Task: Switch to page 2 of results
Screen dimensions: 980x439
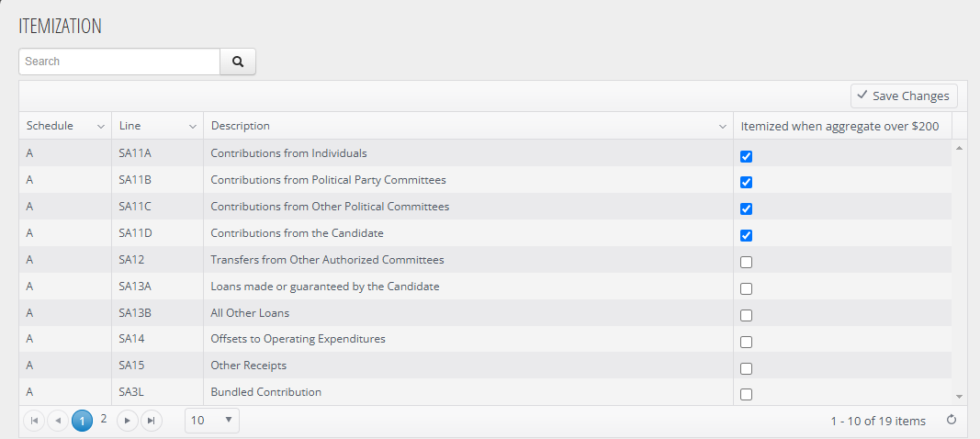Action: click(104, 419)
